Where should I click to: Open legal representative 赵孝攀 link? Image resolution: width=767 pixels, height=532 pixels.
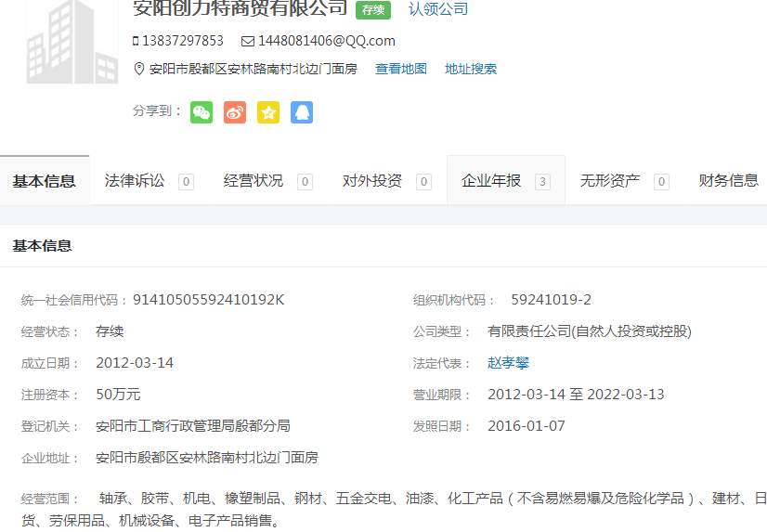[x=508, y=363]
